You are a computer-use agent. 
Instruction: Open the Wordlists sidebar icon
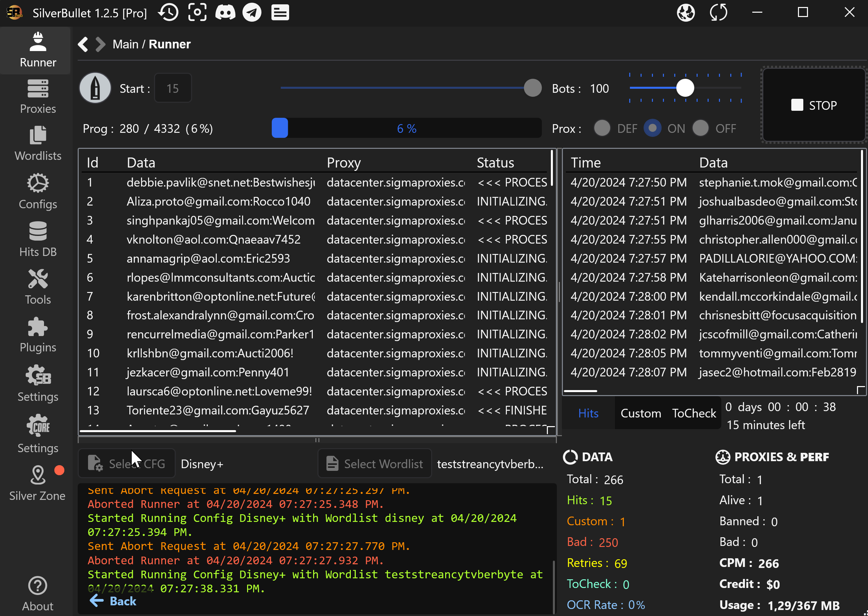point(38,144)
